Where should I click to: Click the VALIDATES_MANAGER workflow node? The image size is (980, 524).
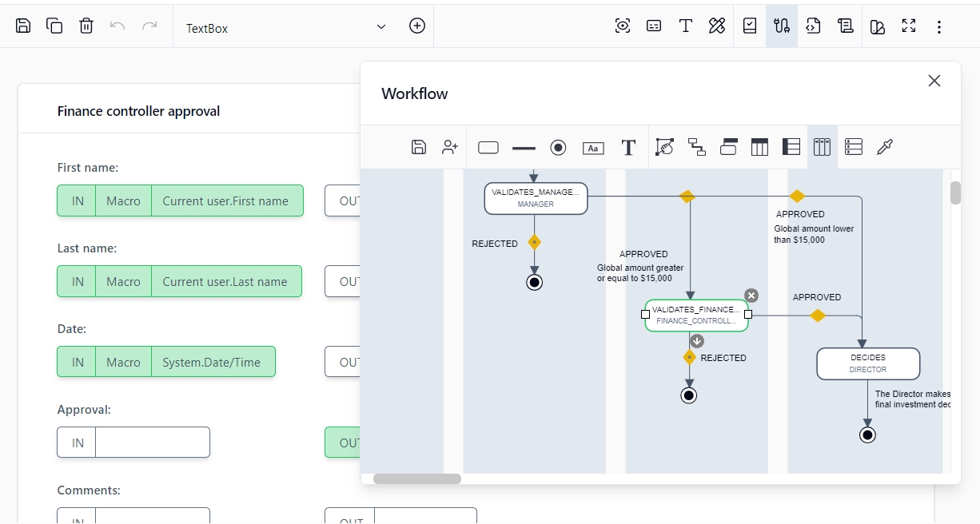pos(536,198)
